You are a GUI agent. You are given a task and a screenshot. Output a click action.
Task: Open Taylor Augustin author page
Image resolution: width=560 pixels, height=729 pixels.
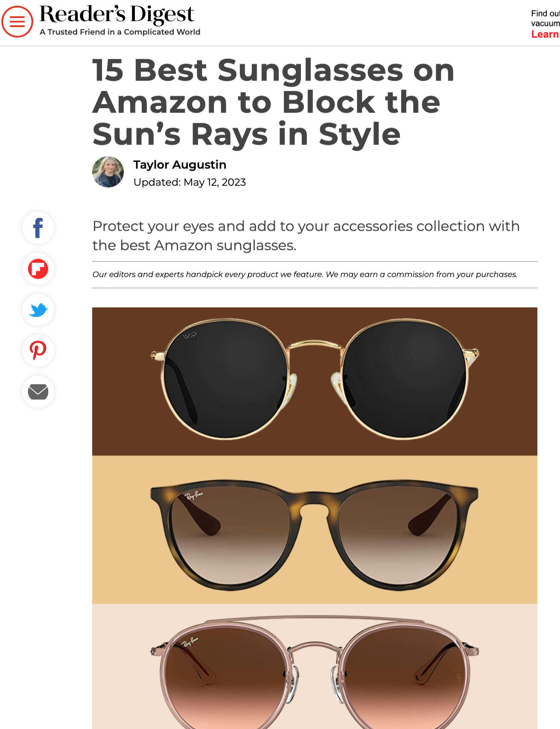(180, 165)
